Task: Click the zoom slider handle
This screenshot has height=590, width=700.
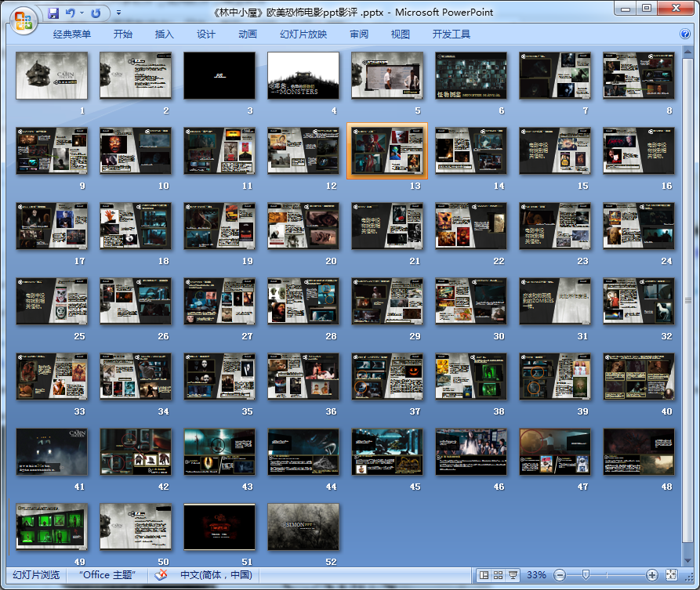Action: (x=586, y=575)
